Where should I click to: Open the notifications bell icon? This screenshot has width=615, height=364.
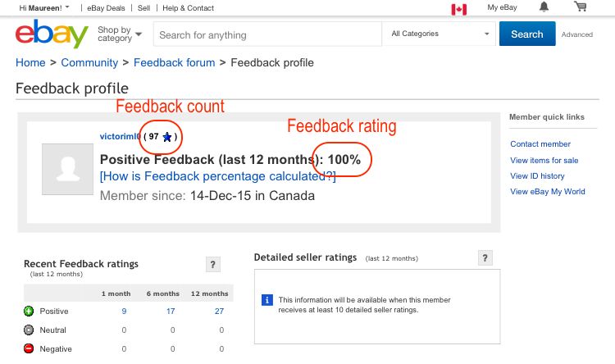(x=544, y=7)
